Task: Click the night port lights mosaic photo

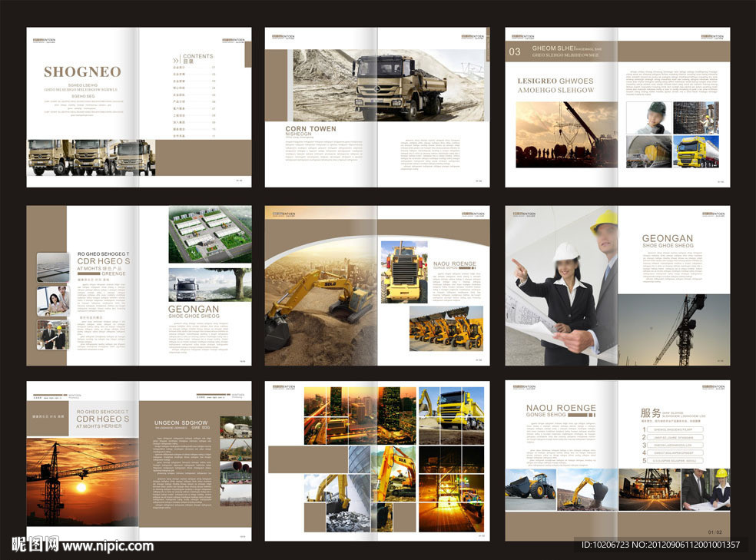Action: [x=451, y=489]
